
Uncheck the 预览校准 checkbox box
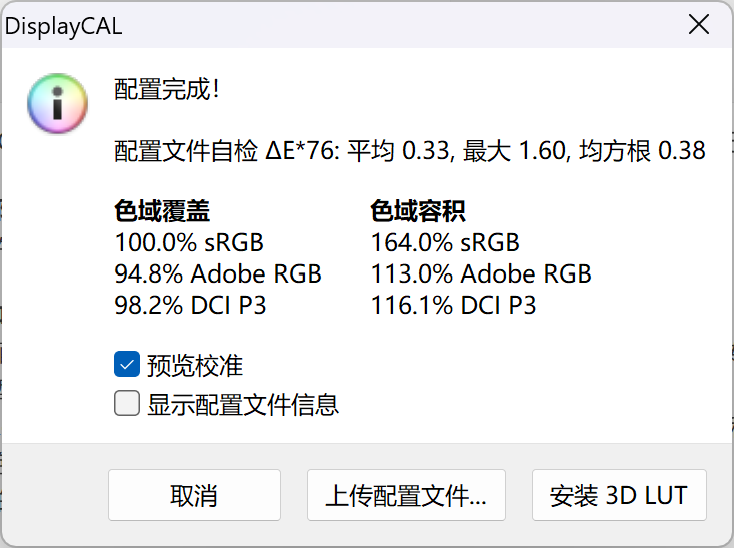(127, 364)
